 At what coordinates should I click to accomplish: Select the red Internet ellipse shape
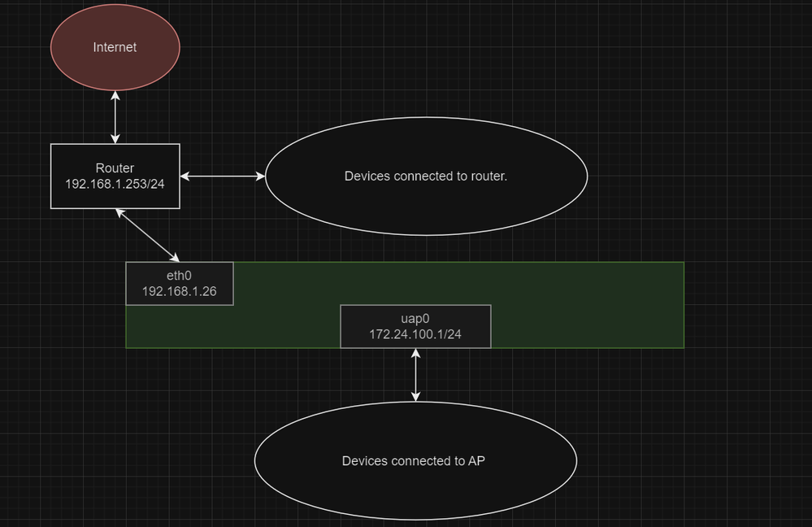coord(115,47)
